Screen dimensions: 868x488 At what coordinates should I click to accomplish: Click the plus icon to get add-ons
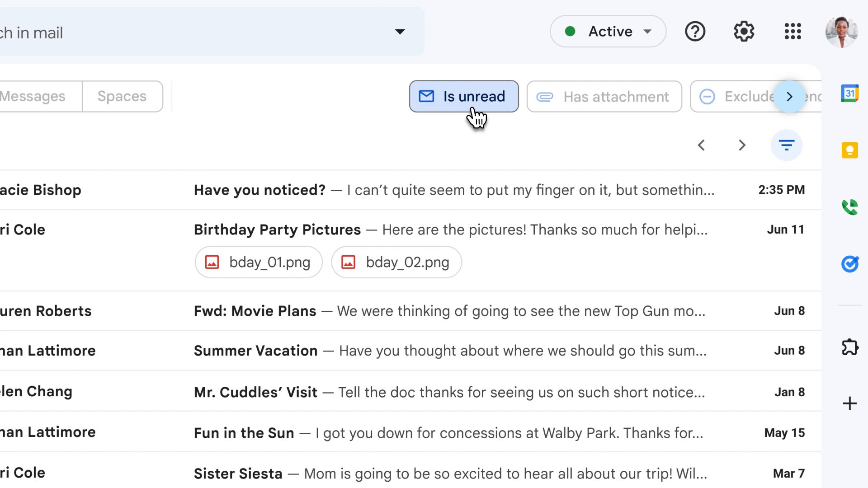click(x=849, y=404)
